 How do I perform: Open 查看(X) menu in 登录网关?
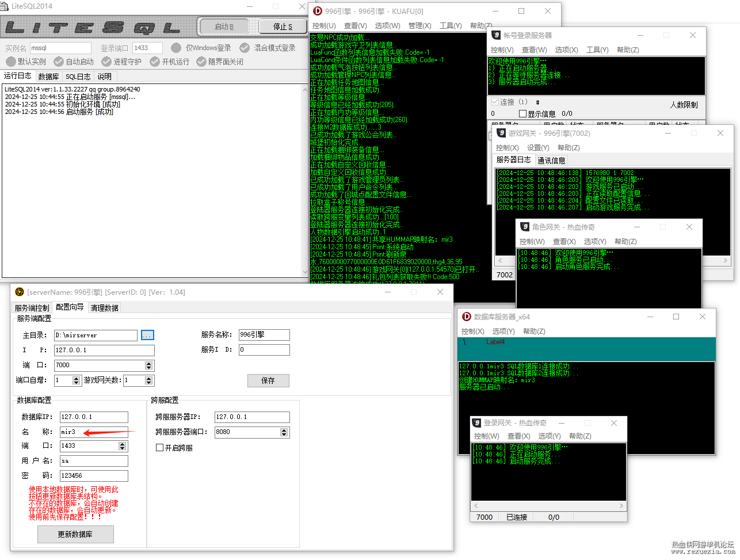(x=518, y=436)
